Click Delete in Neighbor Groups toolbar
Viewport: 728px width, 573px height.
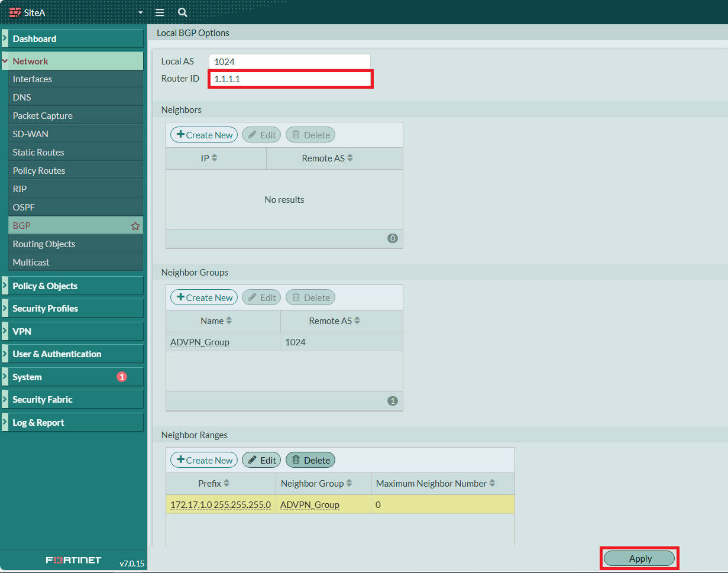click(x=310, y=297)
